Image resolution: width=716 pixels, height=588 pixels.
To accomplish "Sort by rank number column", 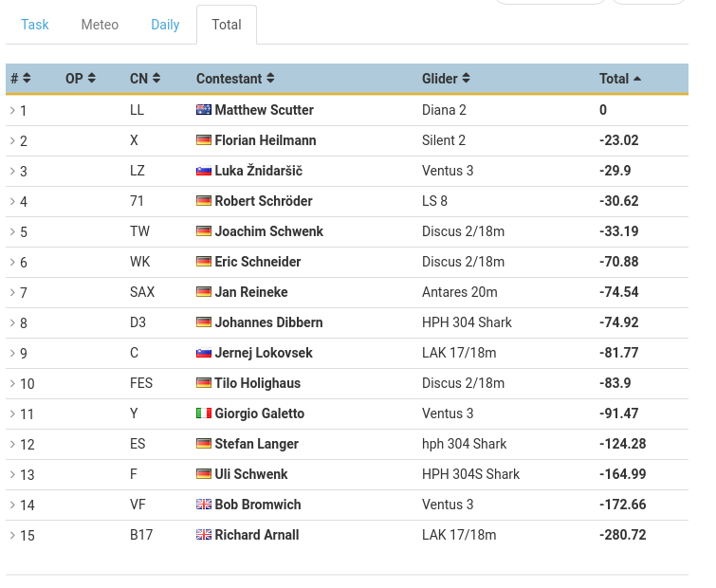I will (x=21, y=79).
